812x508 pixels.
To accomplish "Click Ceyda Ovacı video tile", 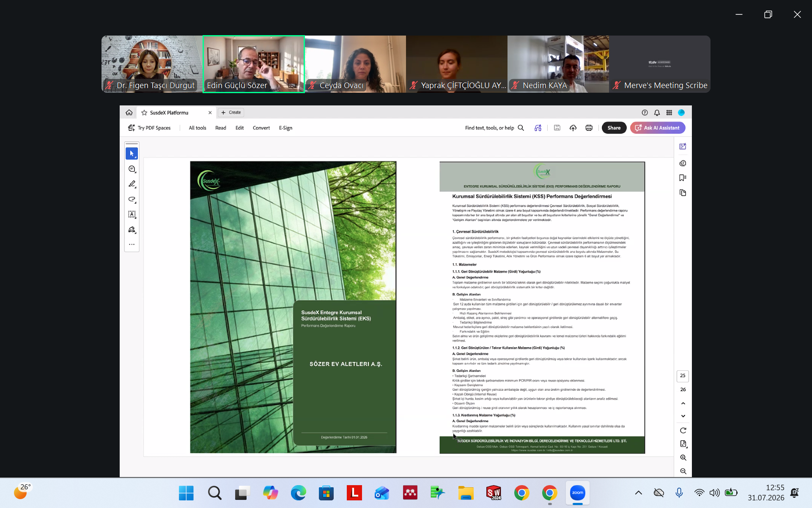I will coord(355,64).
